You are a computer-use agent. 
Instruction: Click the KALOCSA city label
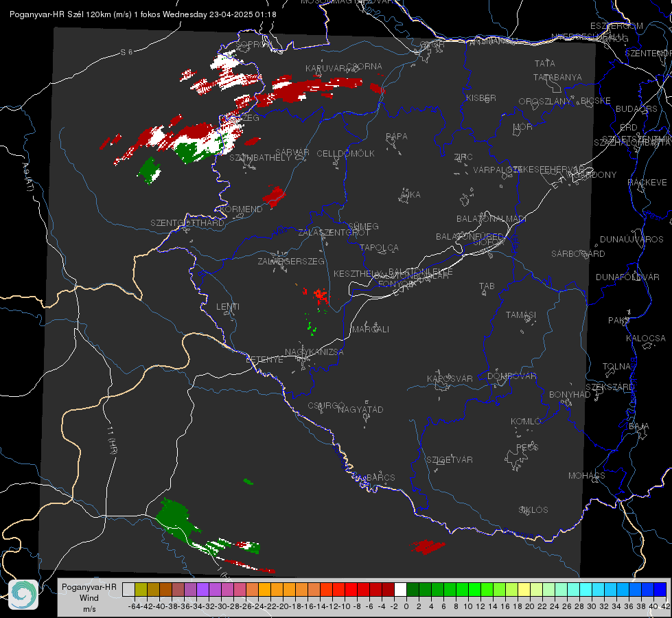point(646,339)
